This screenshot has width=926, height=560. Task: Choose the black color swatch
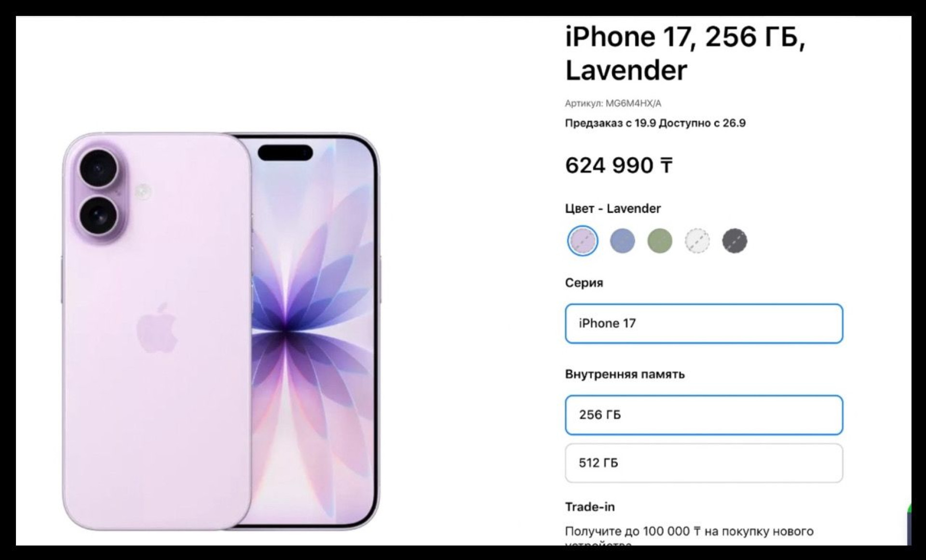pyautogui.click(x=735, y=241)
